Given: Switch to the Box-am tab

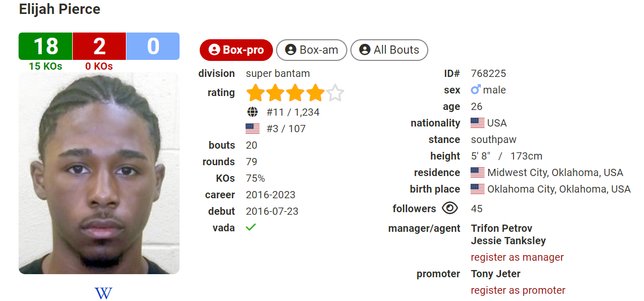Looking at the screenshot, I should pos(312,50).
